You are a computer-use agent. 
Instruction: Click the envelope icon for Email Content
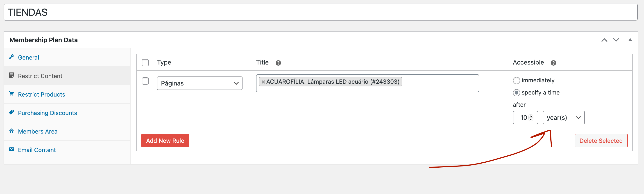pos(11,149)
